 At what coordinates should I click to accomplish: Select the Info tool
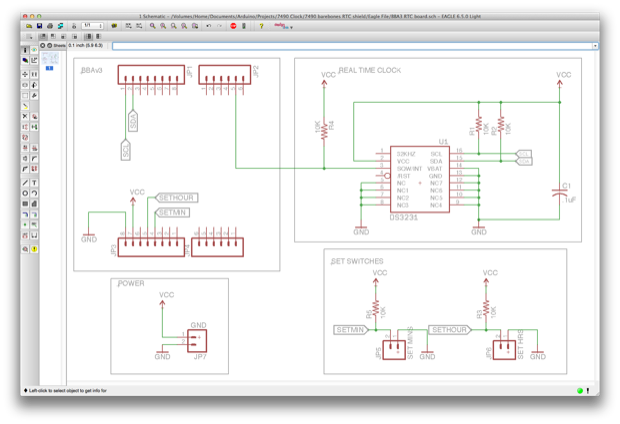25,50
